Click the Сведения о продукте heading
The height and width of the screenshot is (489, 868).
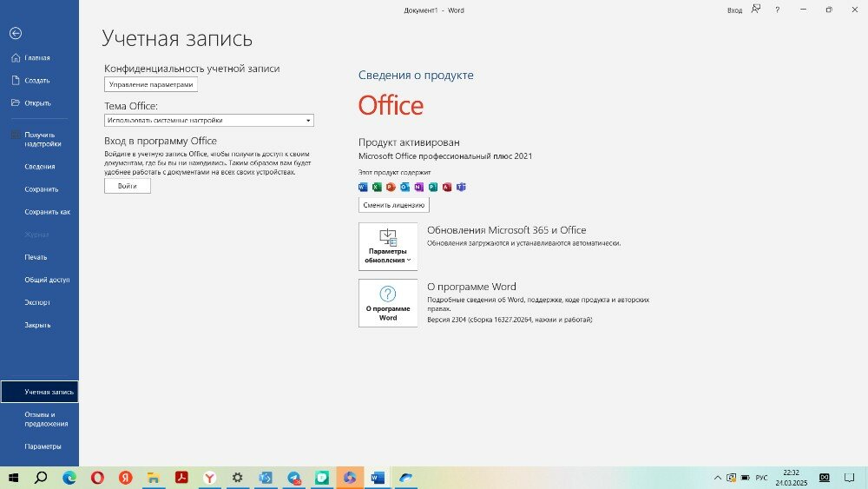click(x=416, y=76)
